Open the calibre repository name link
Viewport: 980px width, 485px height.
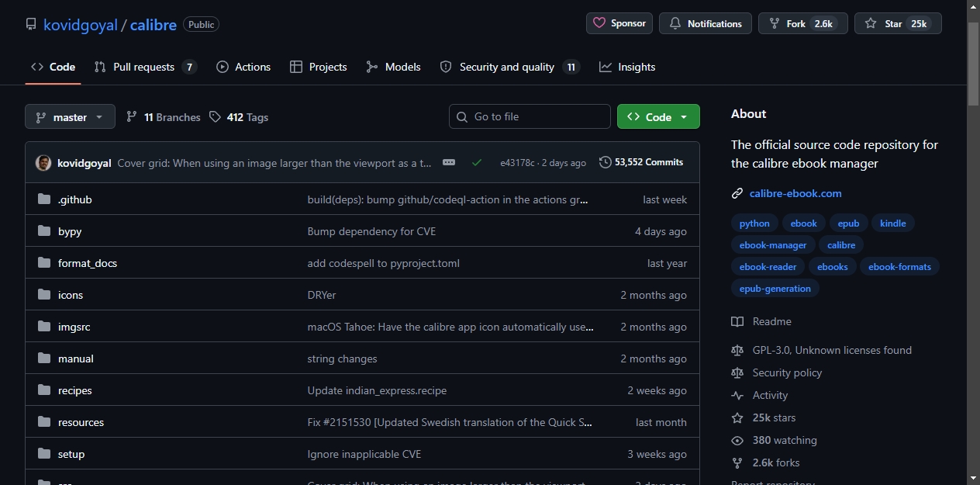[154, 25]
